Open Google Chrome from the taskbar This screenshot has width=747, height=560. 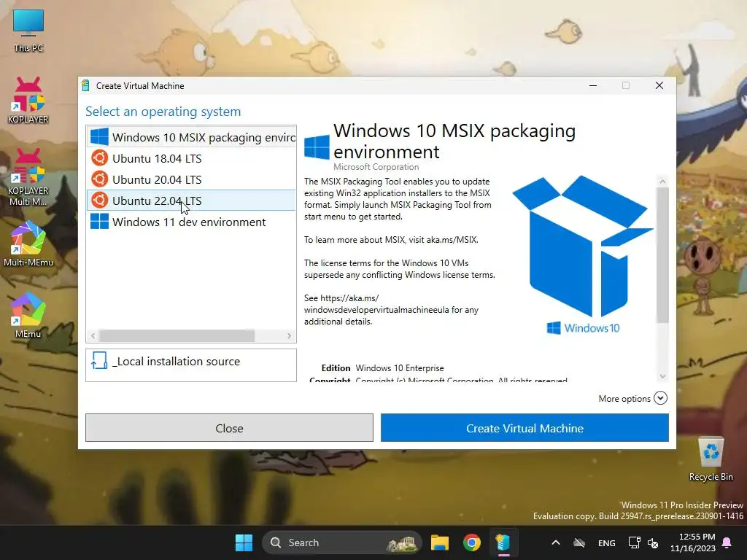click(x=472, y=542)
